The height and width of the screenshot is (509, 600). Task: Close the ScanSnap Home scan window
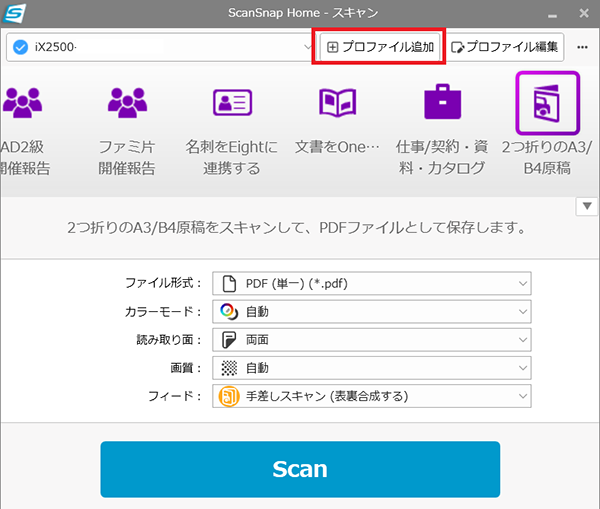584,13
